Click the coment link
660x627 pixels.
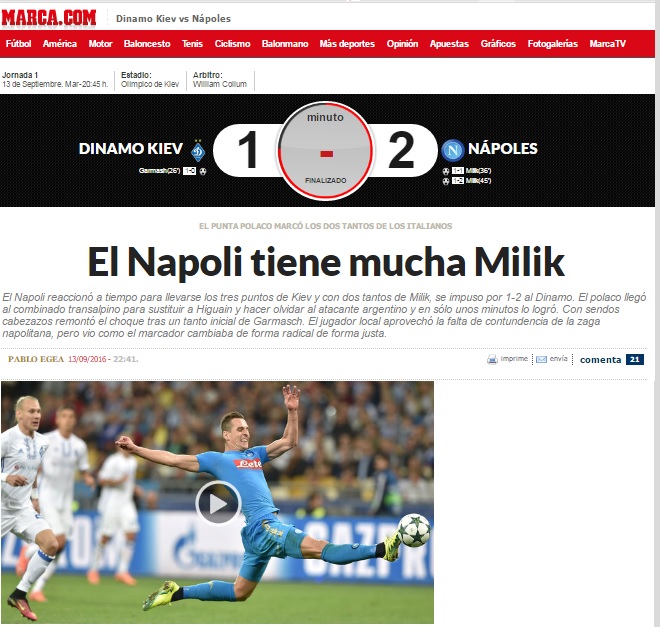[600, 360]
